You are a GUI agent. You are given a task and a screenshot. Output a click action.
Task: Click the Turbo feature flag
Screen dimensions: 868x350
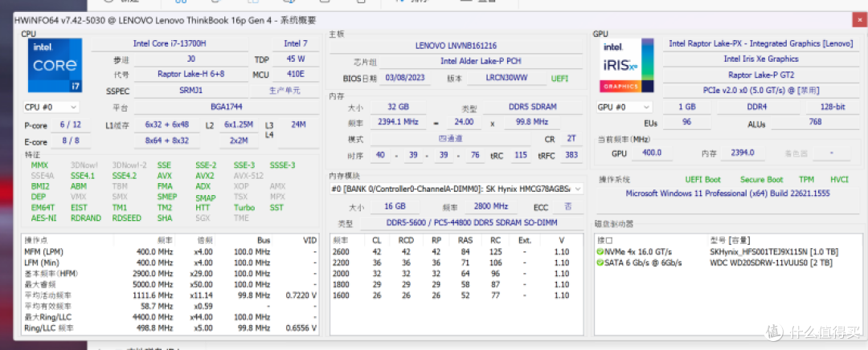pyautogui.click(x=244, y=207)
